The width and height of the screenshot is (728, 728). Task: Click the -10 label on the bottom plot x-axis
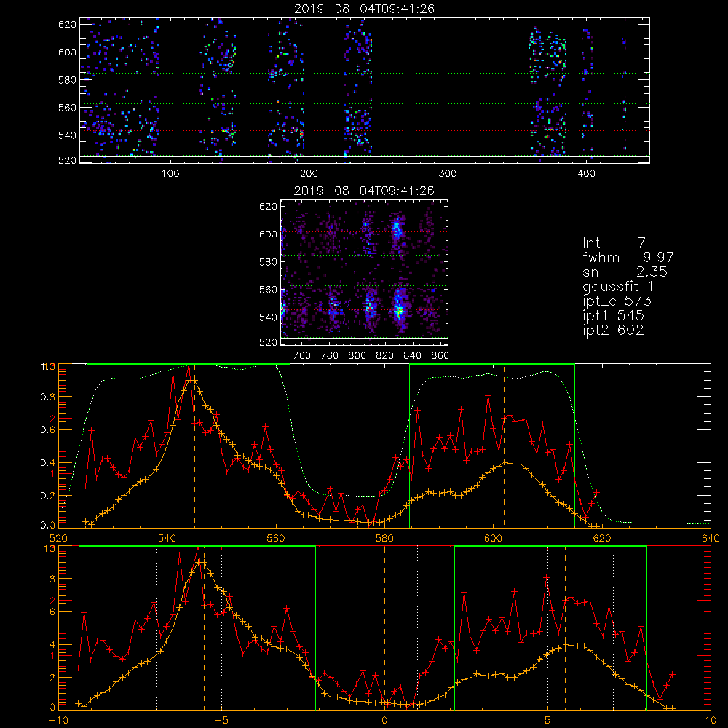(x=58, y=721)
